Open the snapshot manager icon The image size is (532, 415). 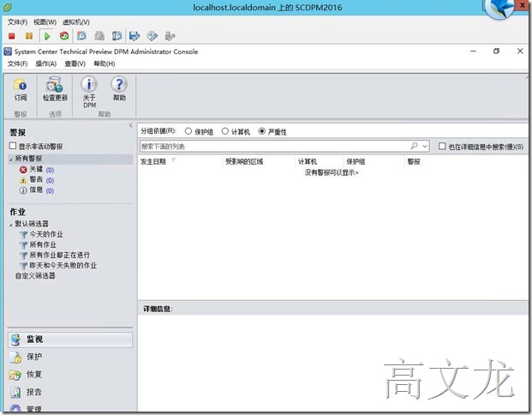click(x=117, y=36)
